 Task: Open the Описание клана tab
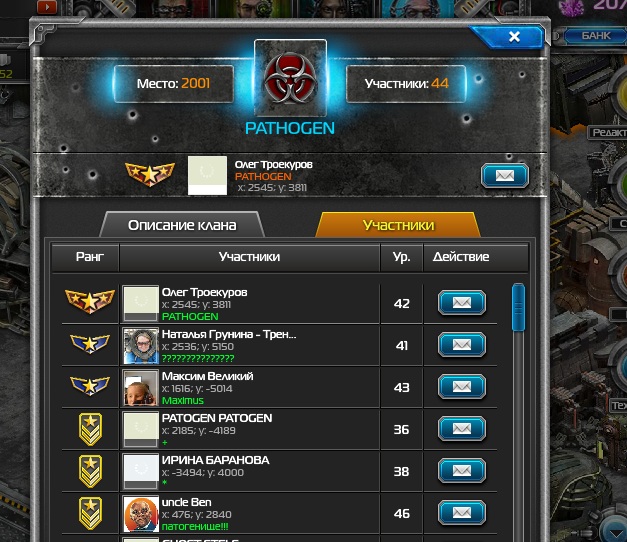point(182,225)
